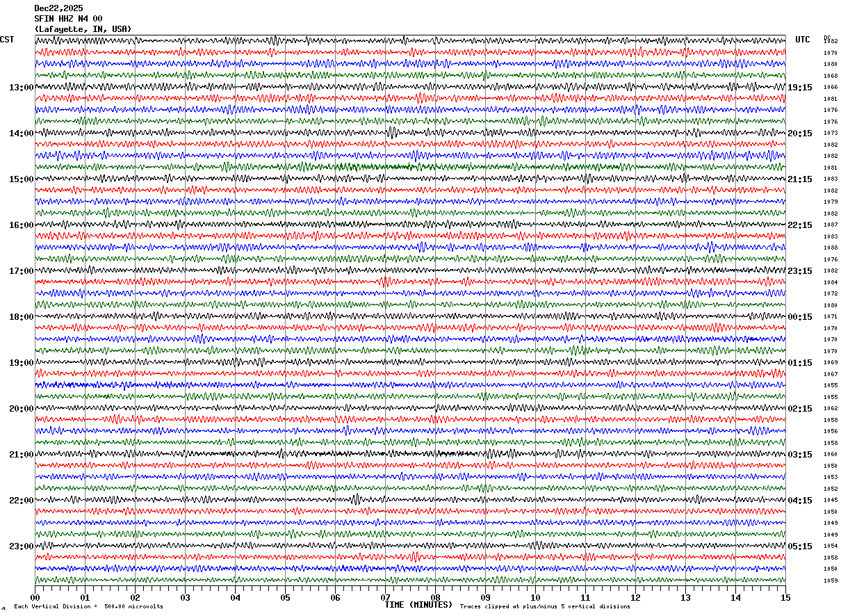This screenshot has width=841, height=616.
Task: Click the traces clipped footnote text
Action: click(545, 606)
